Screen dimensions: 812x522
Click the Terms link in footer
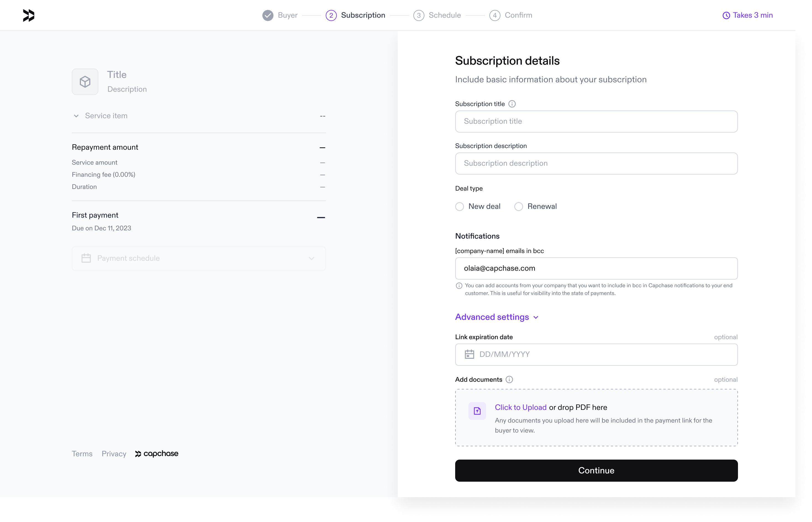pyautogui.click(x=82, y=453)
